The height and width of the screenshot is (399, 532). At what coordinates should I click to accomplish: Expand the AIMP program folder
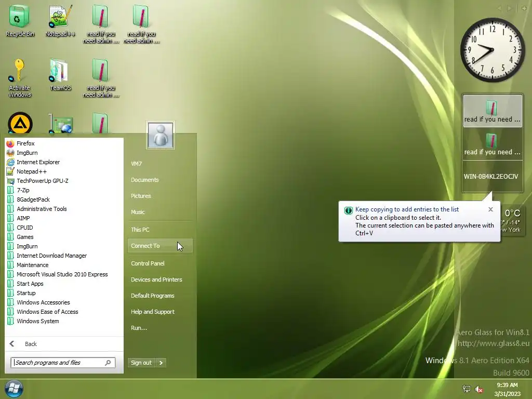click(23, 218)
